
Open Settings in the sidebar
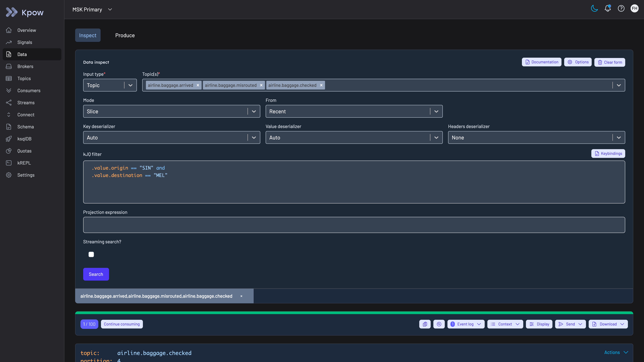pyautogui.click(x=32, y=175)
